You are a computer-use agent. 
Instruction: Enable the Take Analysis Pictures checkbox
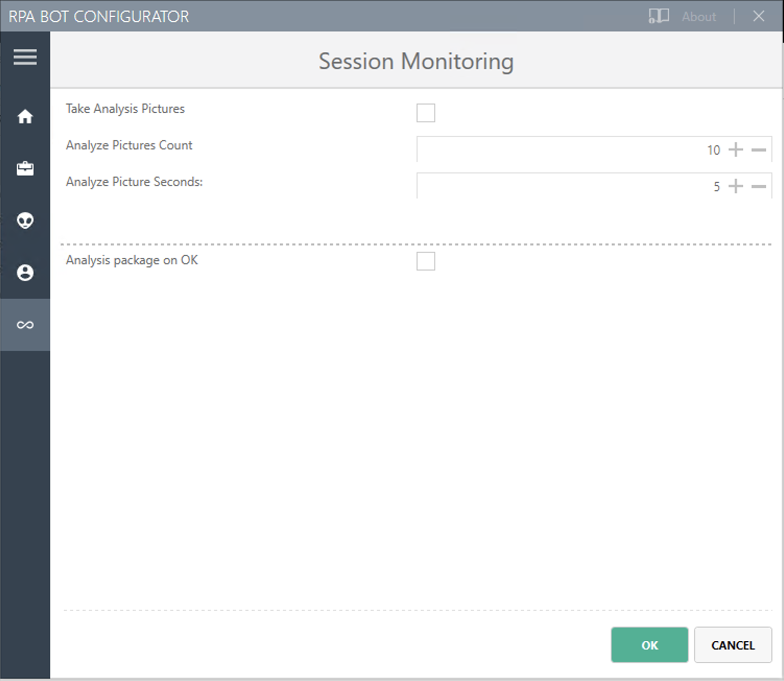[425, 113]
